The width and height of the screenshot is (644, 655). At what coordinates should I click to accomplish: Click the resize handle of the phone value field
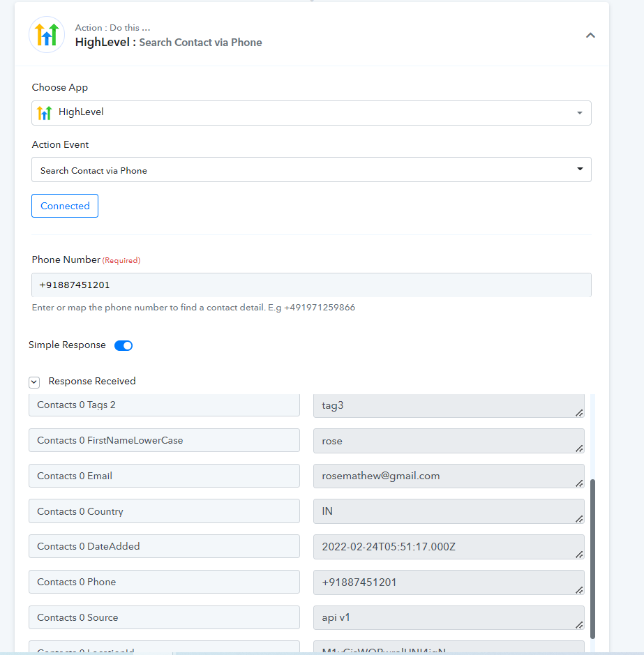579,590
